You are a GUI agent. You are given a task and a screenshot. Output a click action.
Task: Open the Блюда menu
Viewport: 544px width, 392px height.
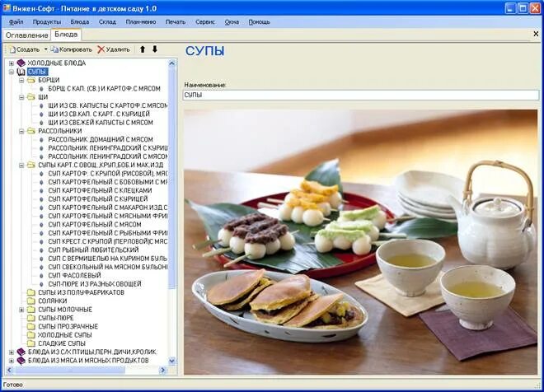click(x=80, y=22)
